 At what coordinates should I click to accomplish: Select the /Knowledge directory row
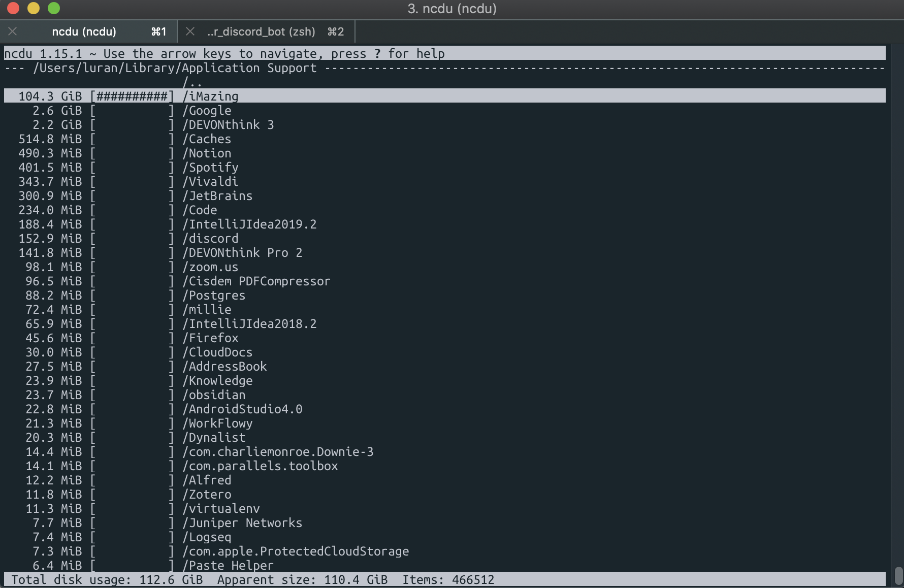tap(445, 380)
